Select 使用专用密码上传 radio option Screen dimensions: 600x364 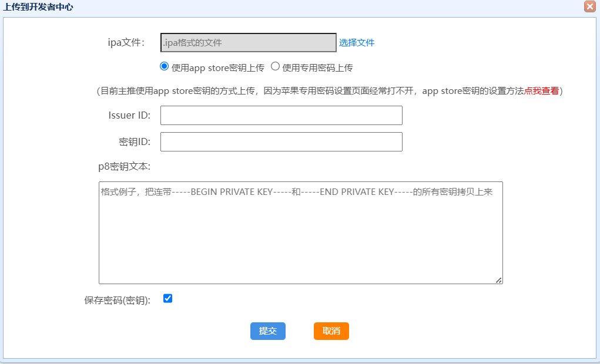[275, 66]
